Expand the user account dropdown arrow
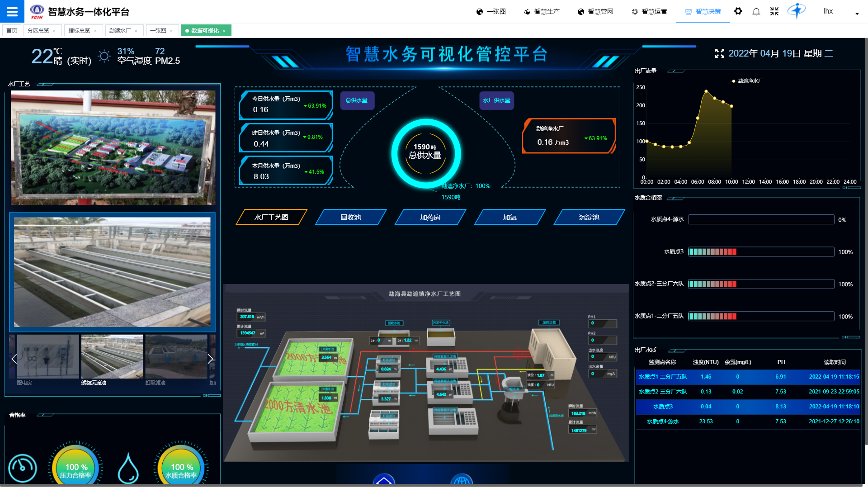 [x=857, y=14]
